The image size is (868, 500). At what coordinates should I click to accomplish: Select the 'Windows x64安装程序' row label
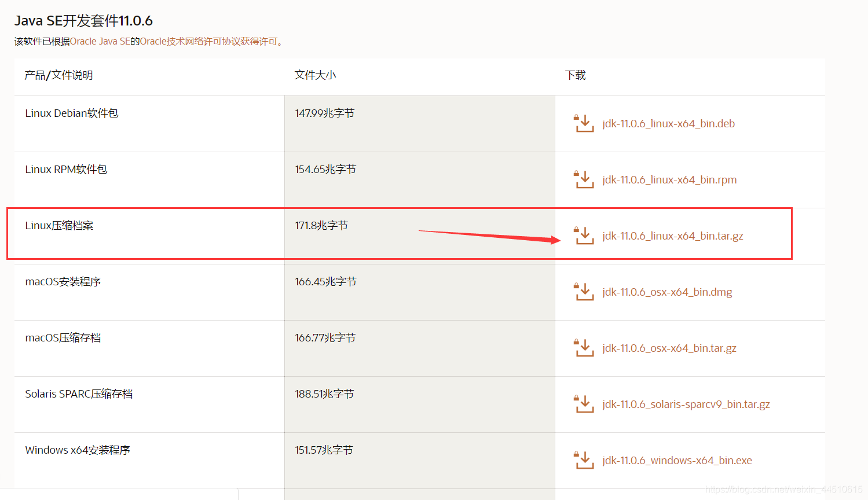(x=78, y=450)
